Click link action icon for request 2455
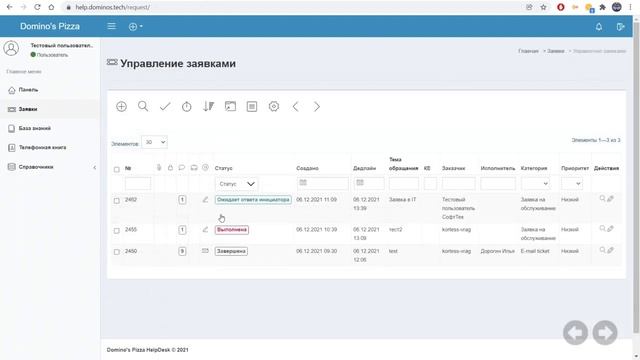 tap(611, 229)
